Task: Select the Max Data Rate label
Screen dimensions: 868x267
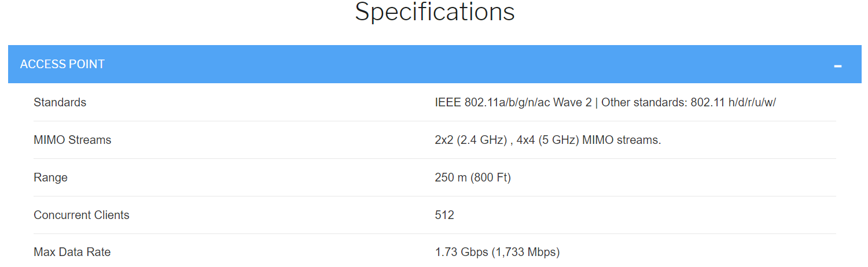Action: point(72,252)
